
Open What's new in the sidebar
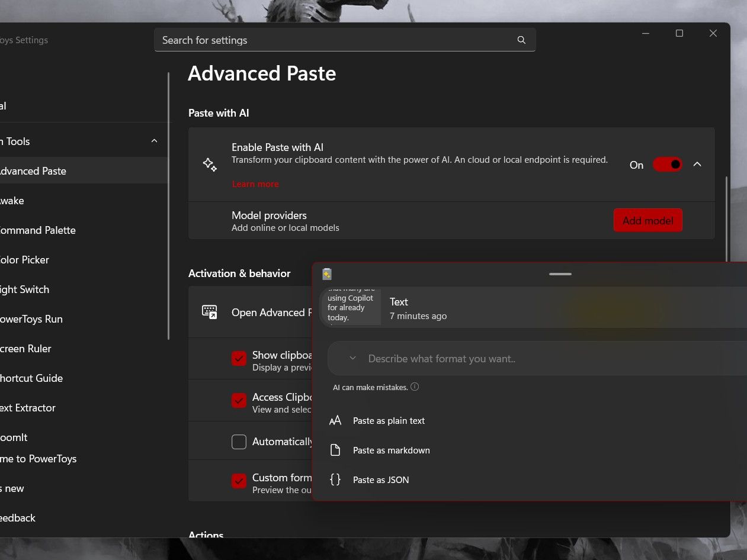pyautogui.click(x=83, y=488)
